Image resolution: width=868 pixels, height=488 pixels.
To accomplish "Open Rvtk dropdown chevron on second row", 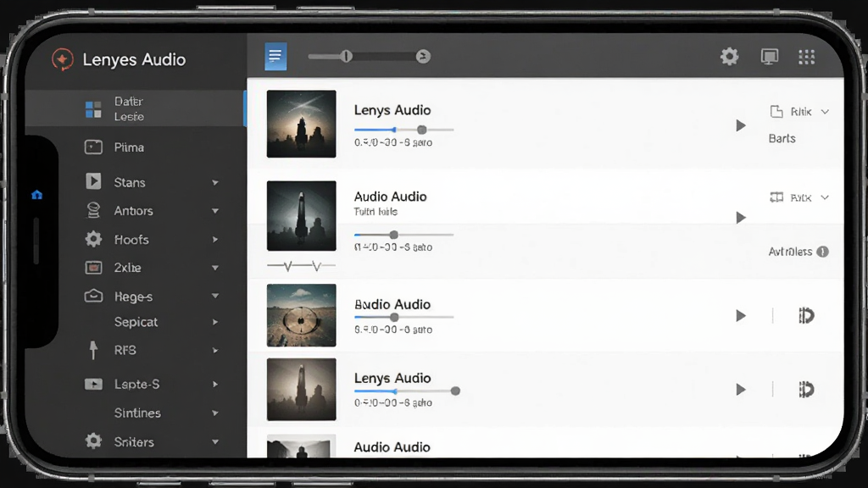I will click(825, 197).
